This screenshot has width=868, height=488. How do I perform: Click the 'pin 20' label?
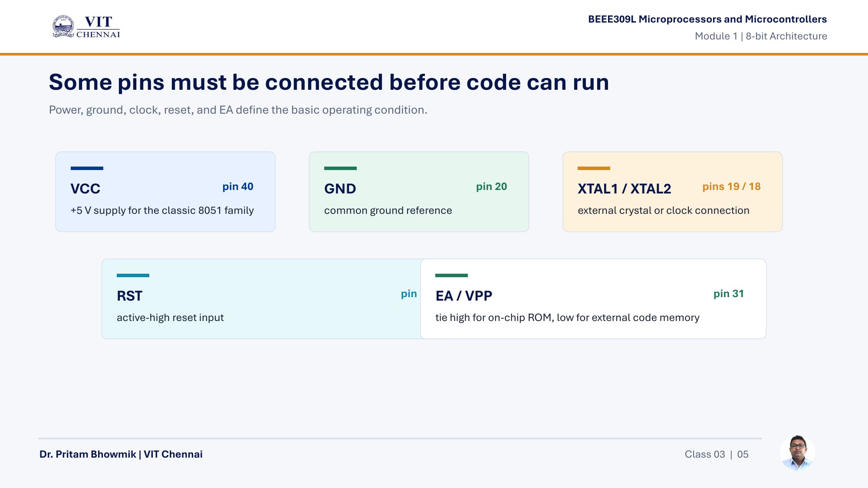491,187
